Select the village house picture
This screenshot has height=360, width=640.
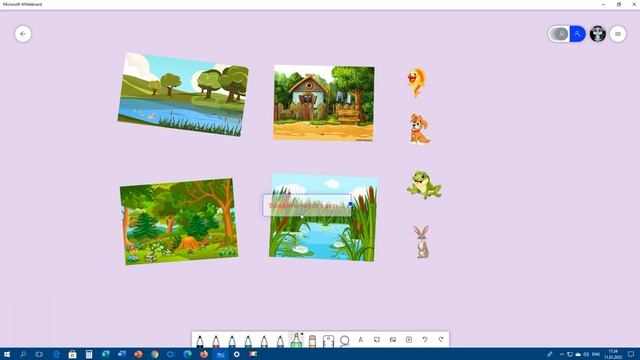pos(324,103)
